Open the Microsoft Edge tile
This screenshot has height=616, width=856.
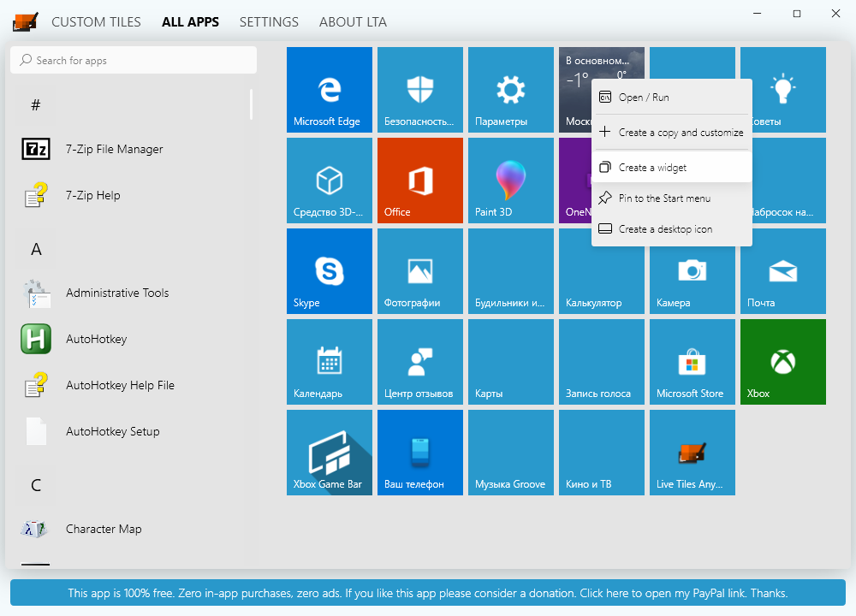tap(330, 90)
